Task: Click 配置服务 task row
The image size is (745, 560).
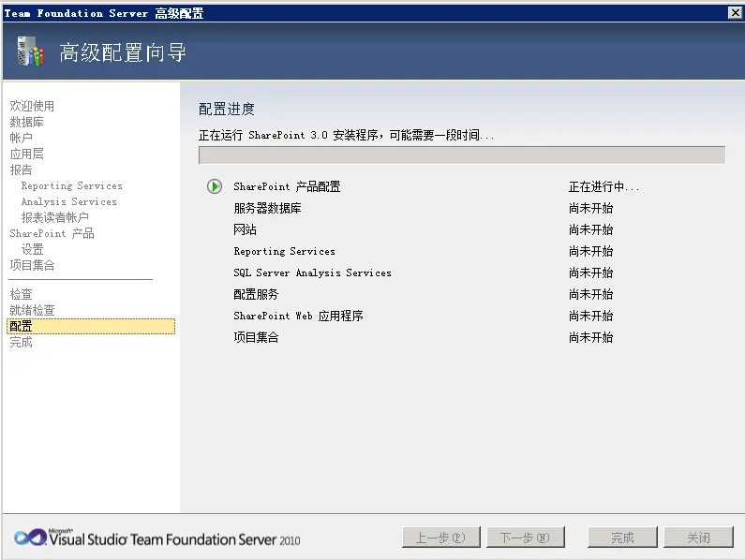Action: (256, 294)
